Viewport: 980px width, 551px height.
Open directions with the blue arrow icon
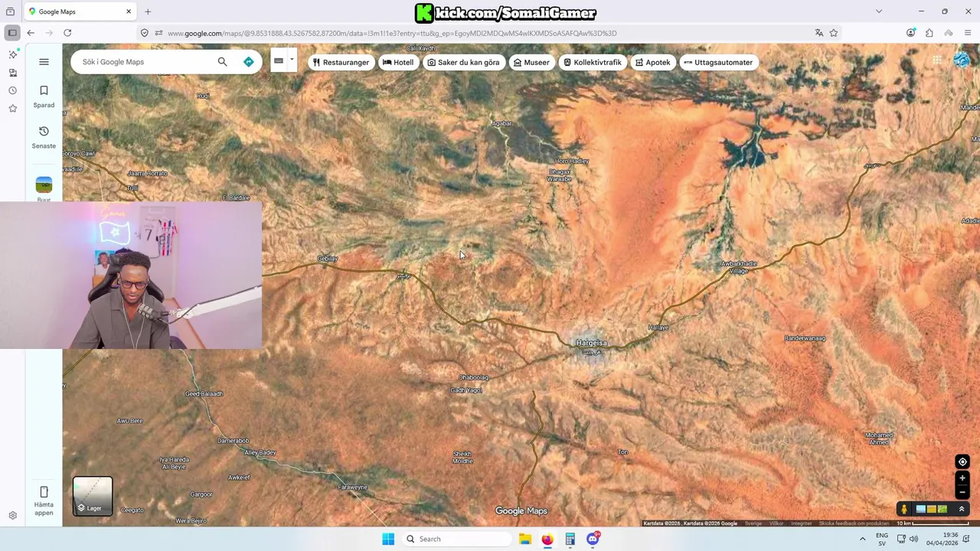click(248, 62)
